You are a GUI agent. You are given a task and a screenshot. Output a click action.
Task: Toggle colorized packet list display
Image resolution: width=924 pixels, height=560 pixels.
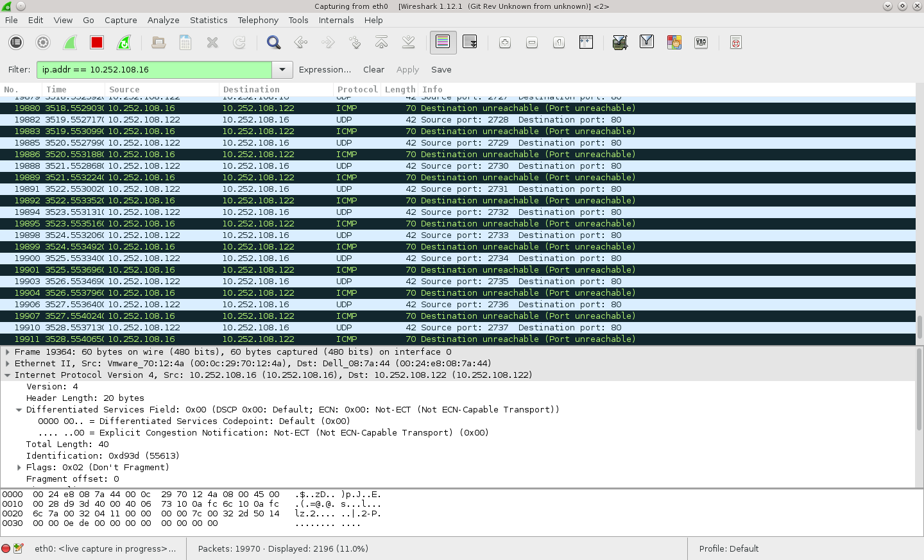tap(443, 42)
